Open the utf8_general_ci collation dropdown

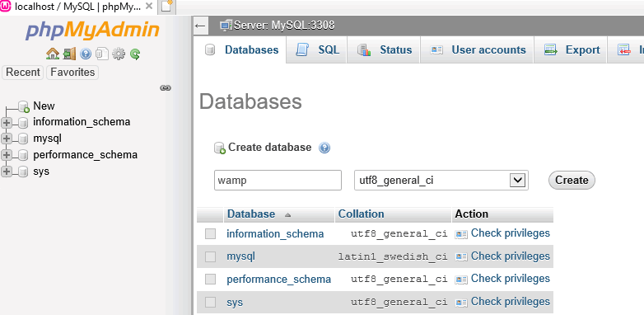pyautogui.click(x=441, y=180)
